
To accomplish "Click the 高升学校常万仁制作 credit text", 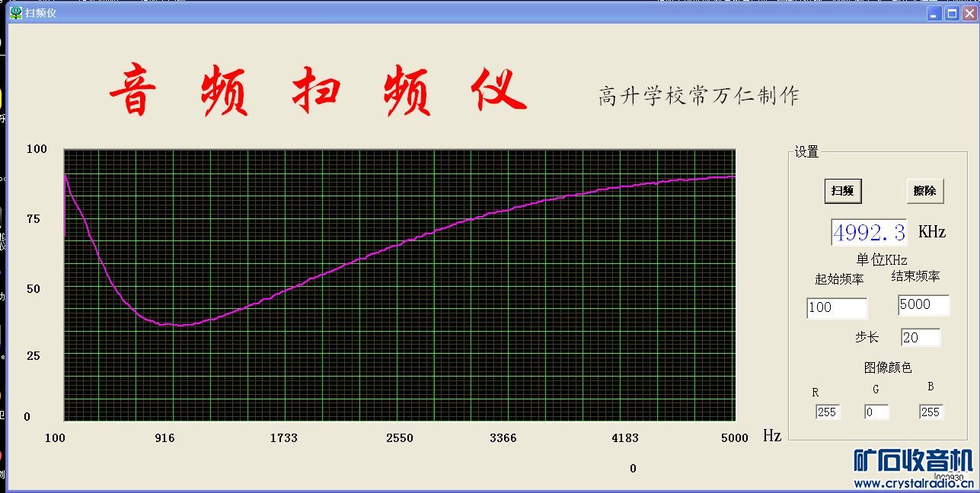I will (698, 96).
